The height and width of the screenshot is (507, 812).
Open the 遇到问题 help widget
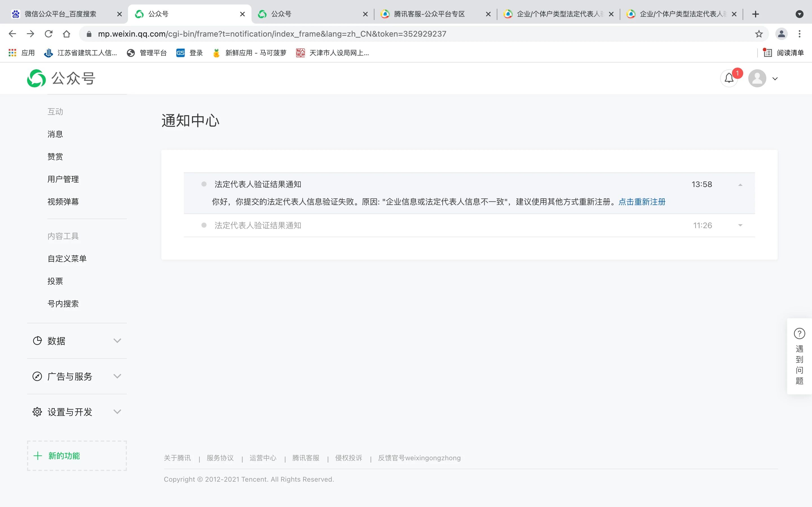(799, 356)
